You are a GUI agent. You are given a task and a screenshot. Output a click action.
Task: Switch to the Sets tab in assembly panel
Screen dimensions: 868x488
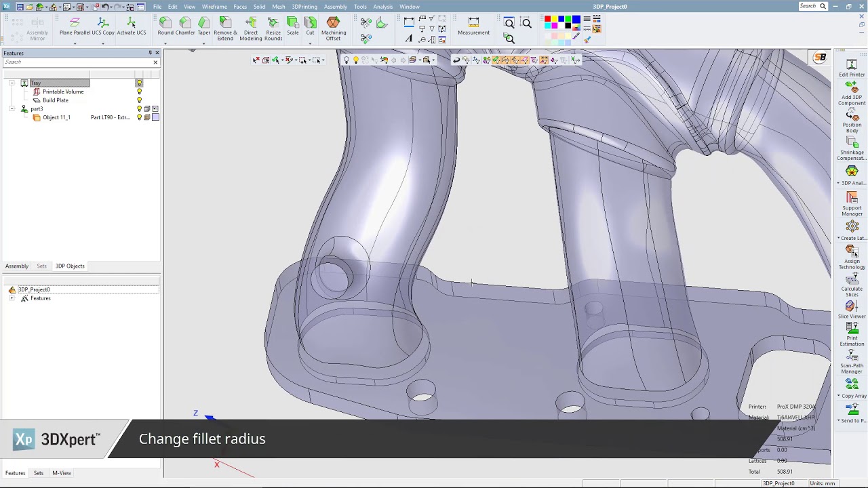click(41, 266)
